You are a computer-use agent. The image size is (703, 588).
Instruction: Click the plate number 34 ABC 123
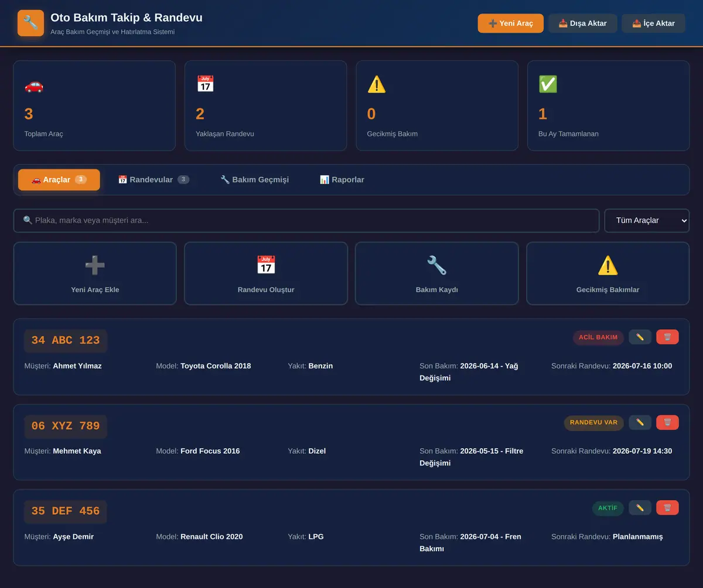pyautogui.click(x=66, y=340)
